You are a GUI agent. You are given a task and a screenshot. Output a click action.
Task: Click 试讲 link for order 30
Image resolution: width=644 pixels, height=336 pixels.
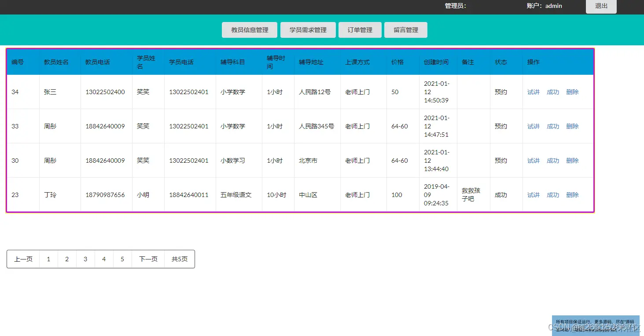coord(534,161)
